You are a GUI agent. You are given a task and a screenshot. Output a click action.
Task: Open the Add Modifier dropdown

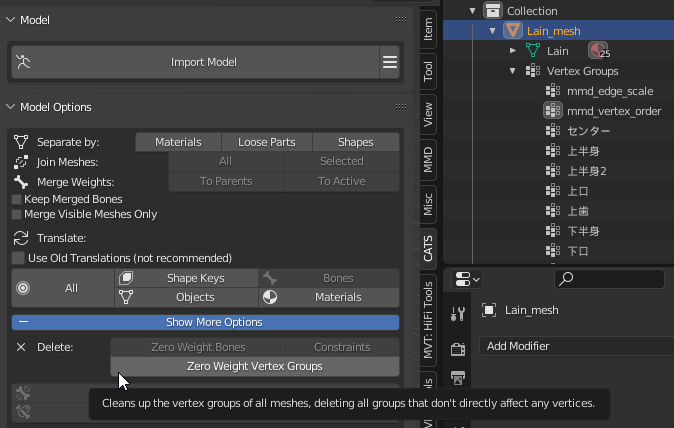point(575,346)
